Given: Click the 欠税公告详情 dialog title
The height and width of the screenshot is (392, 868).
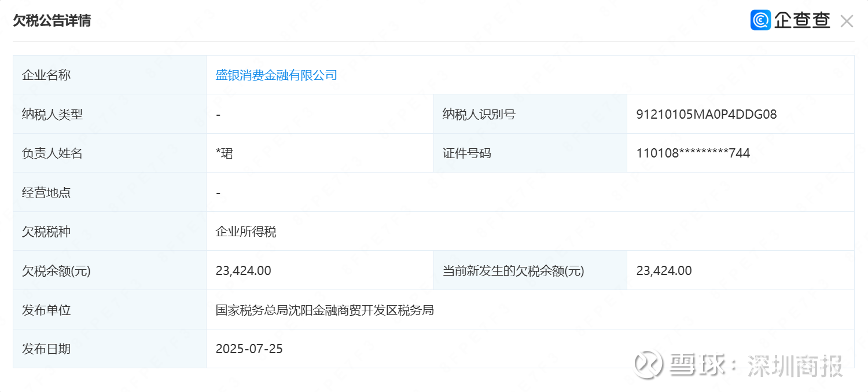Looking at the screenshot, I should (52, 21).
